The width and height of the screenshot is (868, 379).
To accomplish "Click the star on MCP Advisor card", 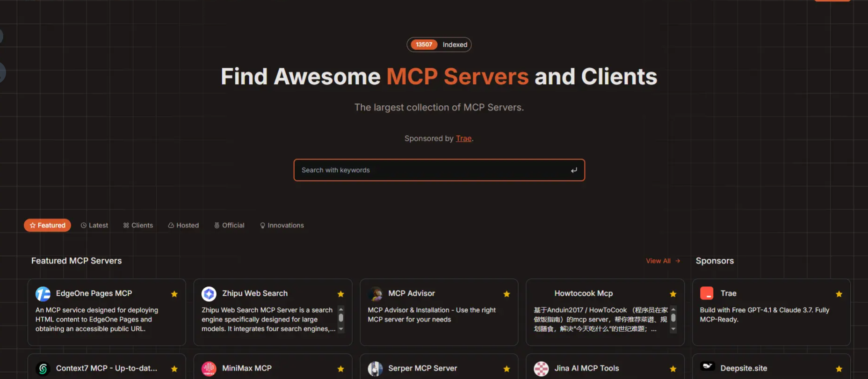I will pos(506,294).
